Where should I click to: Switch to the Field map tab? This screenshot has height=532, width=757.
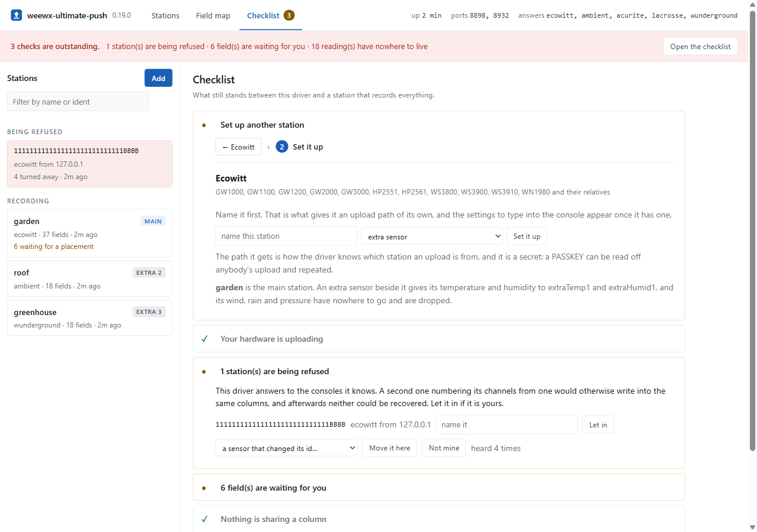(x=213, y=15)
